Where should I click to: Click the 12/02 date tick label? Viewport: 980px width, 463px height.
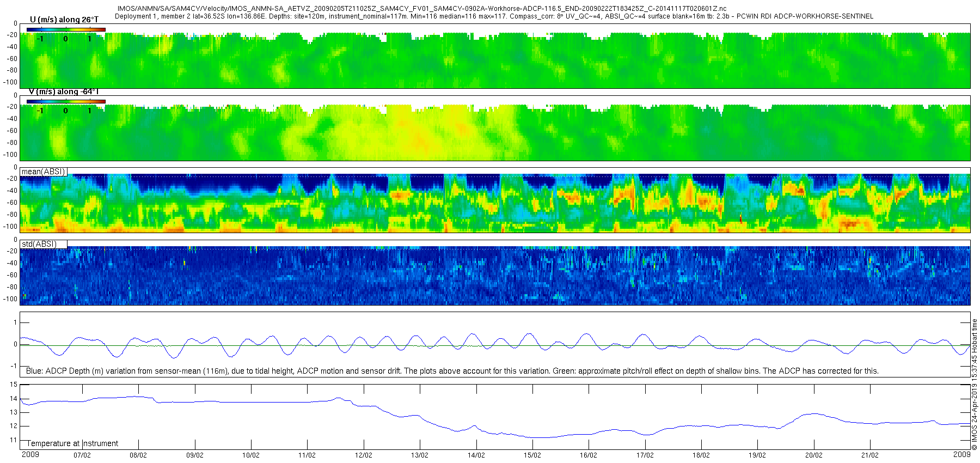tap(364, 455)
